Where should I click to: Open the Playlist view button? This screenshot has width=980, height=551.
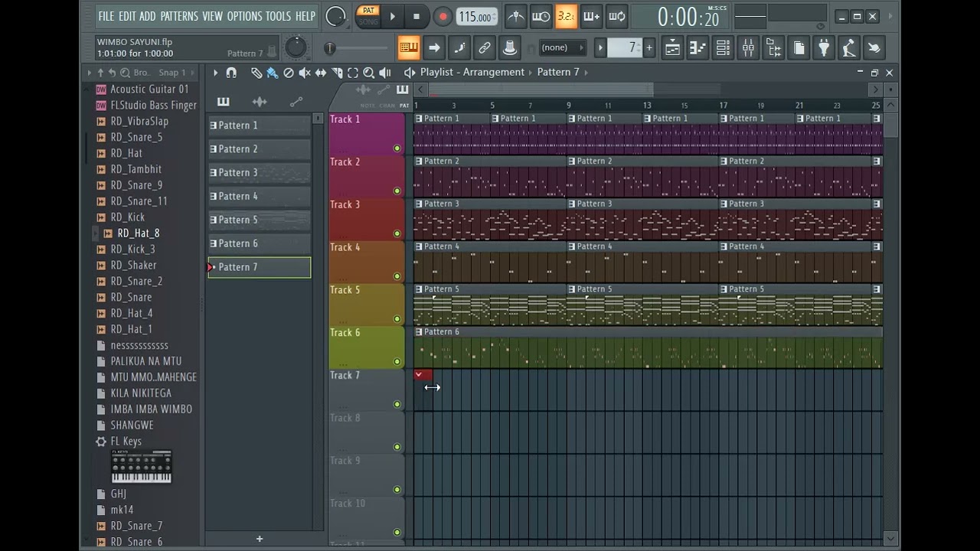672,48
